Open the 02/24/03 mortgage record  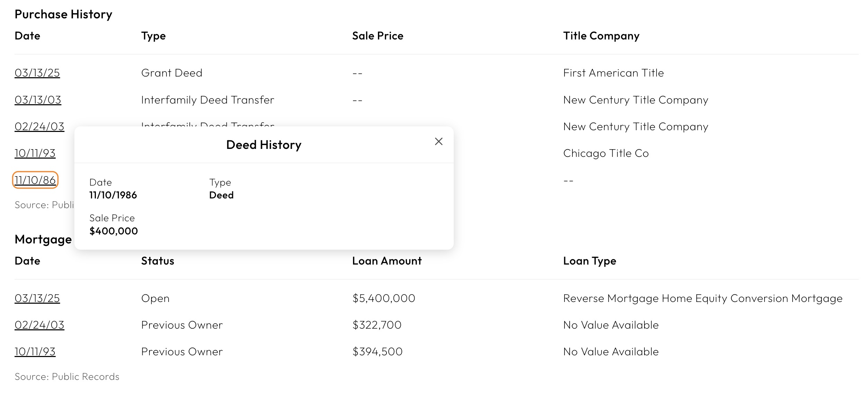39,325
